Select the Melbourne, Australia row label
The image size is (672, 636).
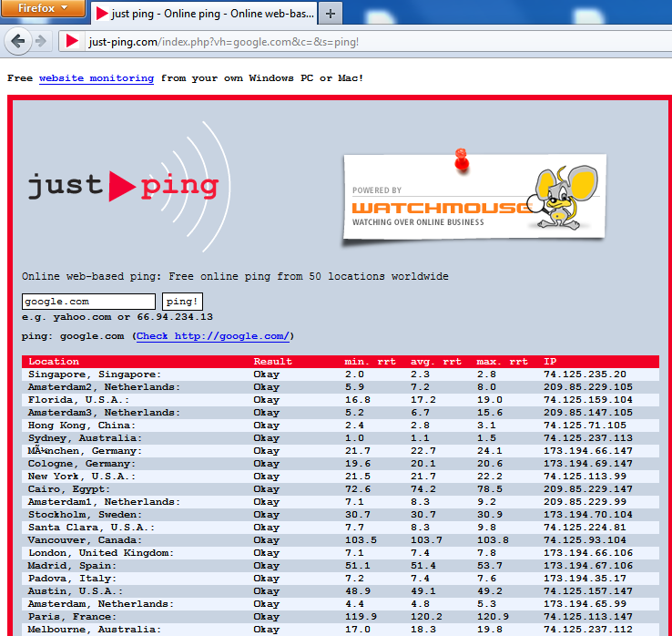tap(95, 630)
